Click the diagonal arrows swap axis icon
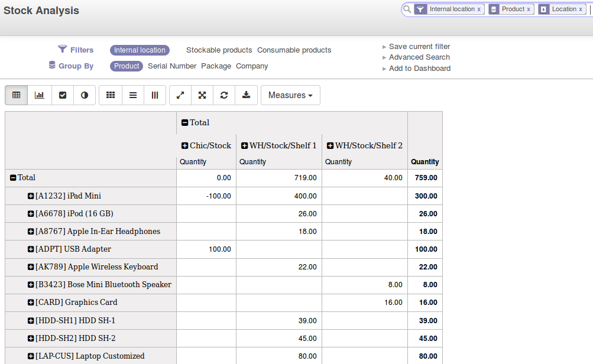Viewport: 593px width, 364px height. coord(180,95)
